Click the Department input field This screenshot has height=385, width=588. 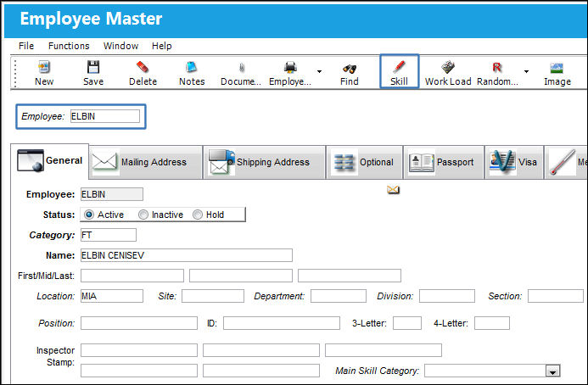(x=339, y=296)
